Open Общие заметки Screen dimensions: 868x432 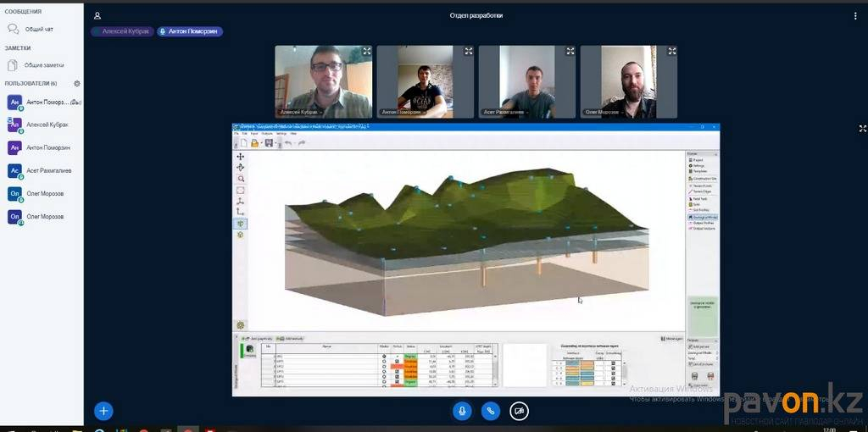click(x=42, y=65)
